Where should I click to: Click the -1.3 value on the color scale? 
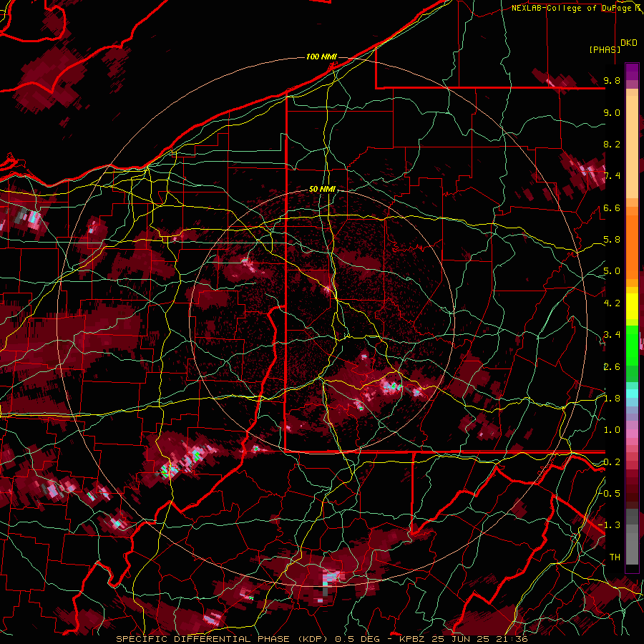click(610, 525)
